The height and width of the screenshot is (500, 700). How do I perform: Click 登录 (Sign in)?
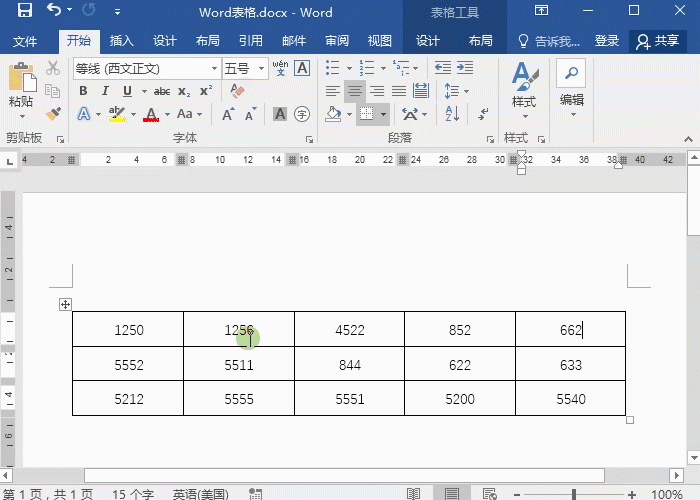pyautogui.click(x=607, y=41)
